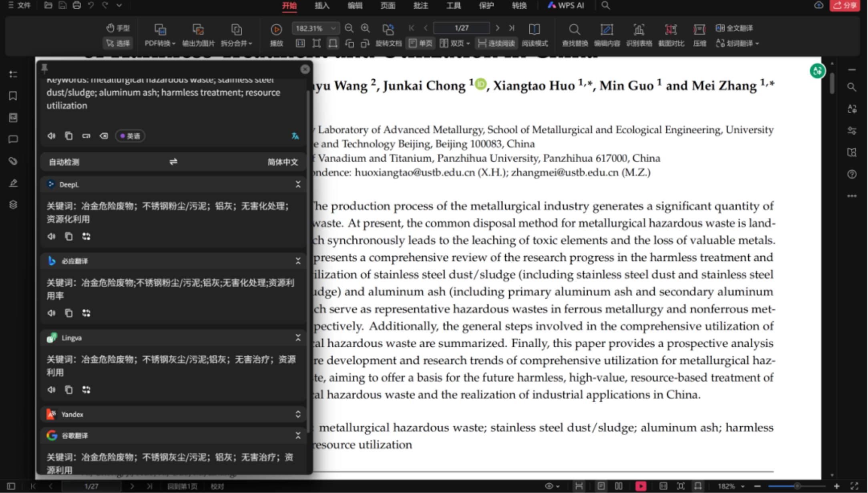The height and width of the screenshot is (493, 868).
Task: Click the rotate counterclockwise icon
Action: tap(349, 43)
